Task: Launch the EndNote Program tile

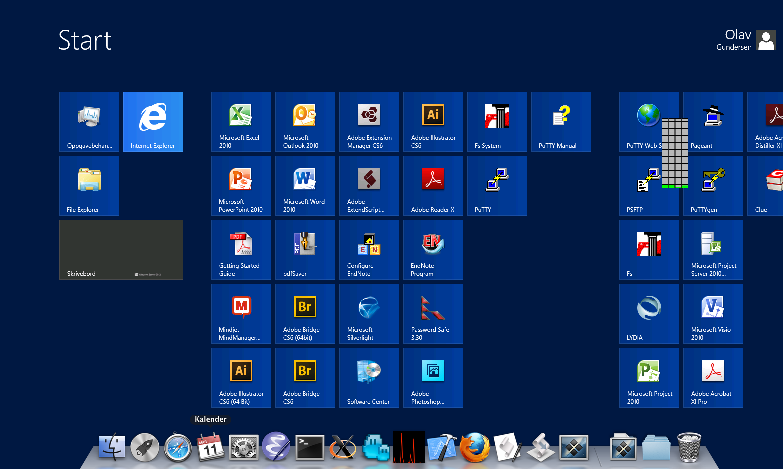Action: tap(432, 250)
